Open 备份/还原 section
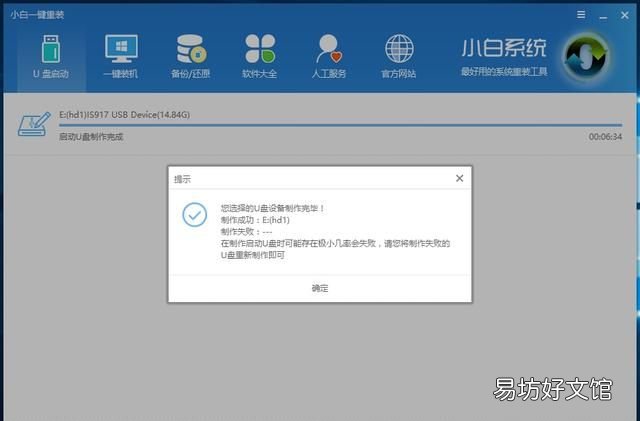Viewport: 640px width, 421px height. [190, 57]
